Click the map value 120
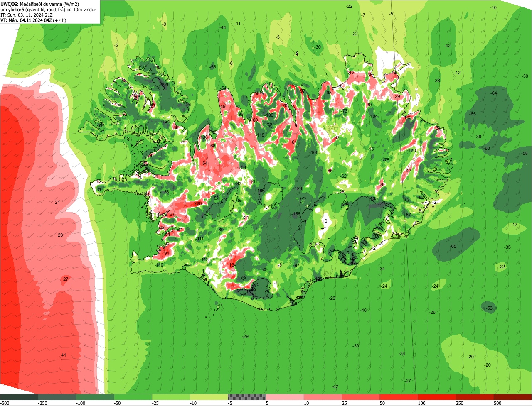 pos(284,105)
